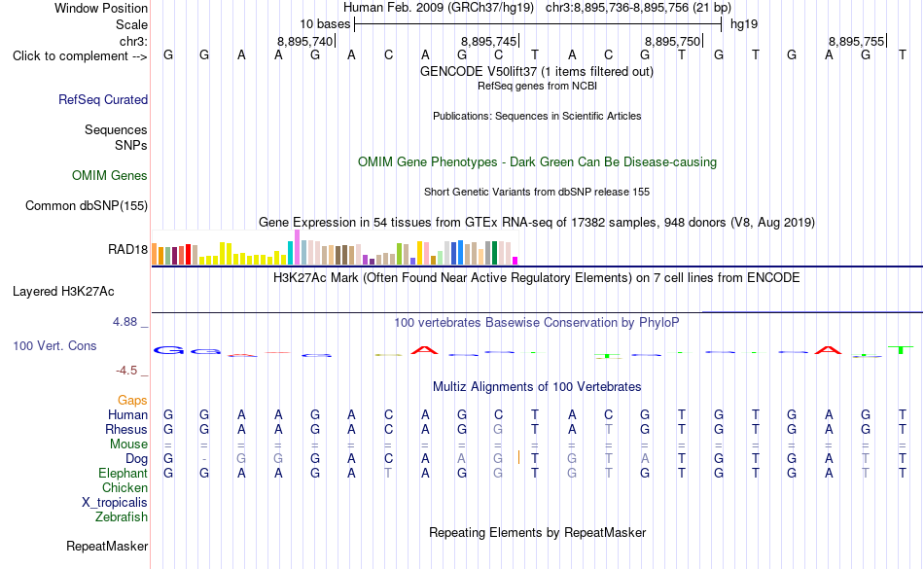Screen dimensions: 924x569
Task: Click the Human species label
Action: (x=127, y=414)
